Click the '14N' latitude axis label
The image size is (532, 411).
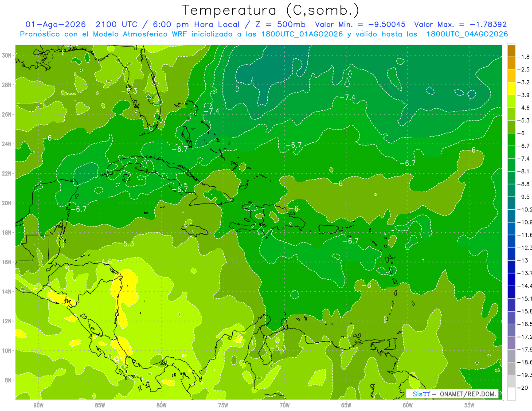[x=7, y=291]
